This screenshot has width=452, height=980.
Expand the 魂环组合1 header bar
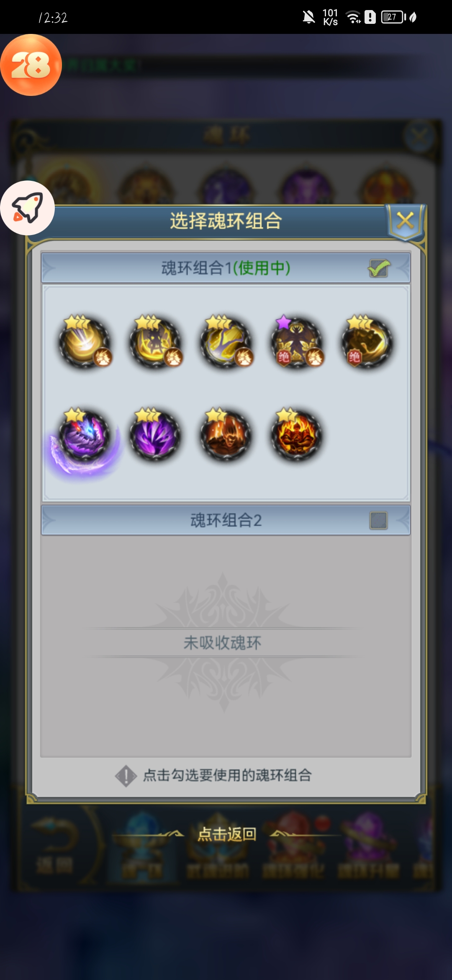pyautogui.click(x=226, y=268)
